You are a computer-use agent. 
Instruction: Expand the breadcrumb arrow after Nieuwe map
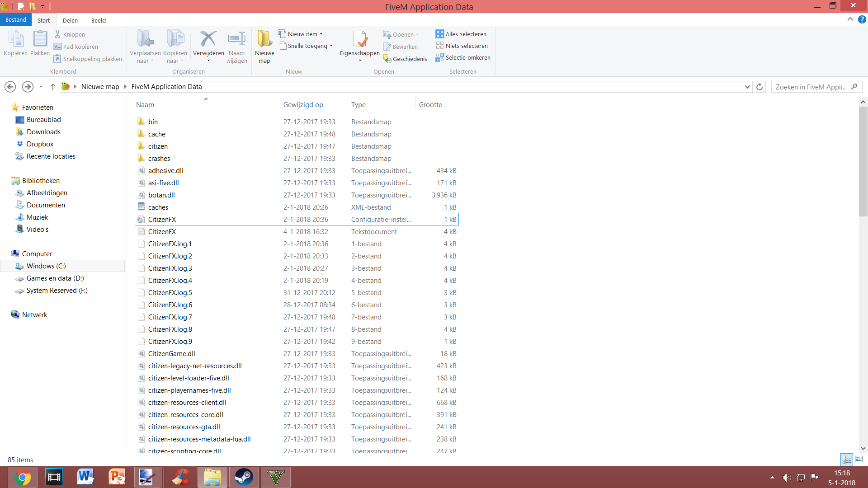coord(125,87)
